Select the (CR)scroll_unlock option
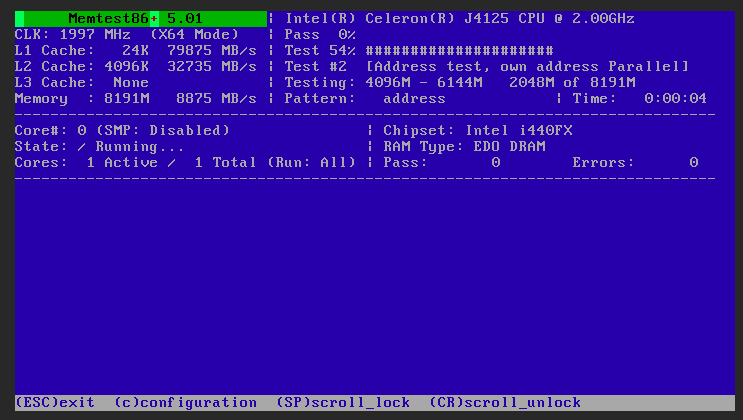Viewport: 743px width, 420px height. coord(505,403)
